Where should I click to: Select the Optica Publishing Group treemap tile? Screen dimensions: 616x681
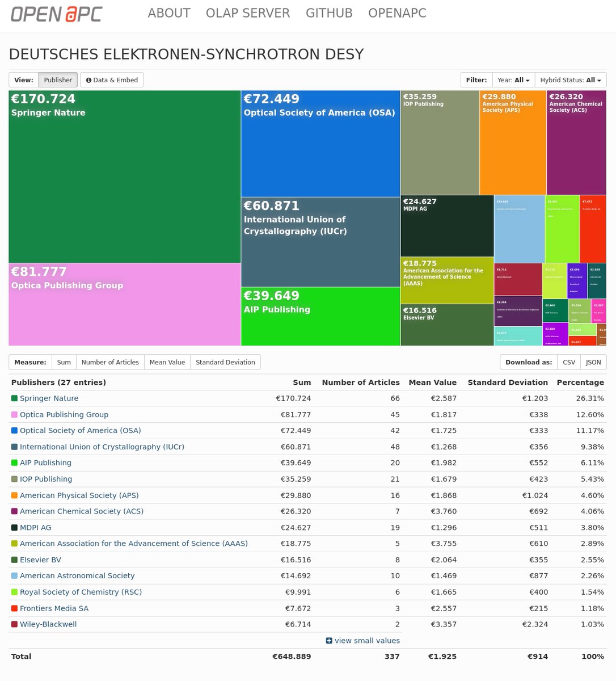pyautogui.click(x=125, y=304)
